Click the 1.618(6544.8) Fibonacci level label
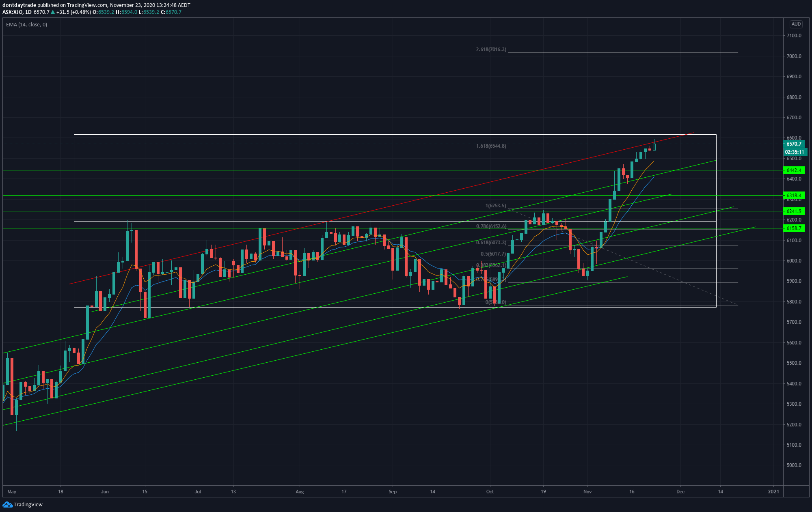Screen dimensions: 812x512 (491, 146)
